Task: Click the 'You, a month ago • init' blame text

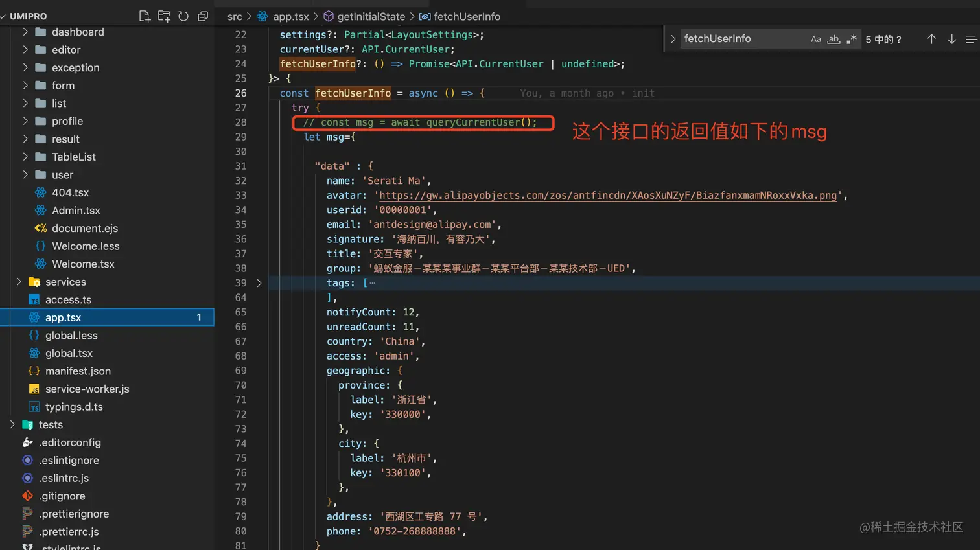Action: pyautogui.click(x=587, y=93)
